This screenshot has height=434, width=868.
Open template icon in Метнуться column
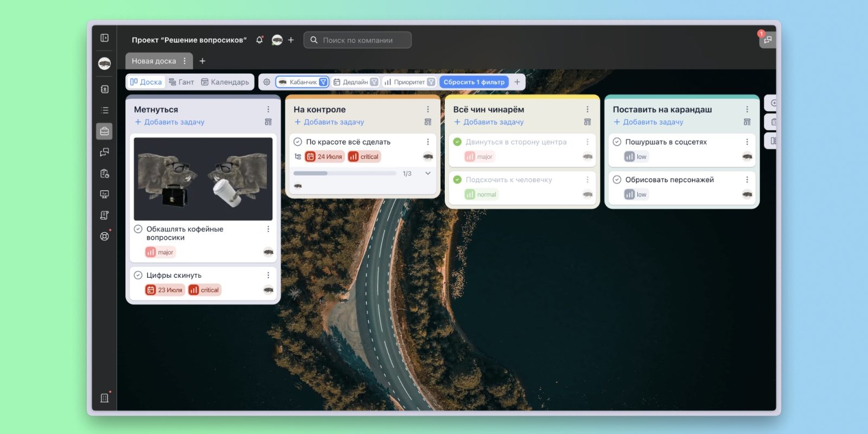click(268, 122)
